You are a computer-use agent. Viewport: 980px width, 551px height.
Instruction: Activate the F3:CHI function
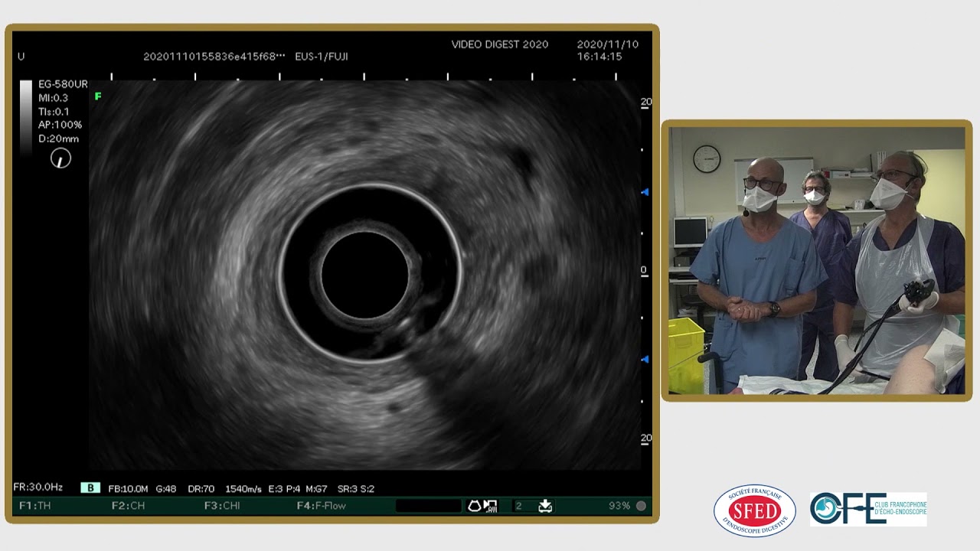(x=222, y=506)
